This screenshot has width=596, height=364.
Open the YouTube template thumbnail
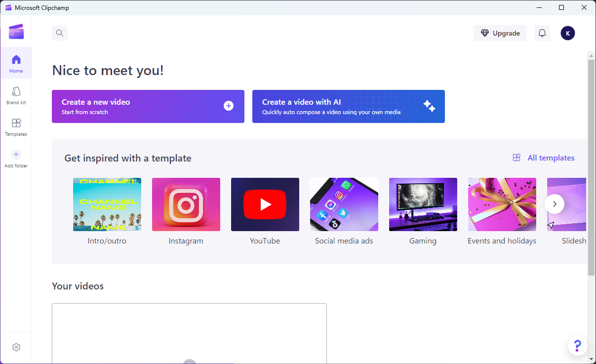pyautogui.click(x=265, y=204)
